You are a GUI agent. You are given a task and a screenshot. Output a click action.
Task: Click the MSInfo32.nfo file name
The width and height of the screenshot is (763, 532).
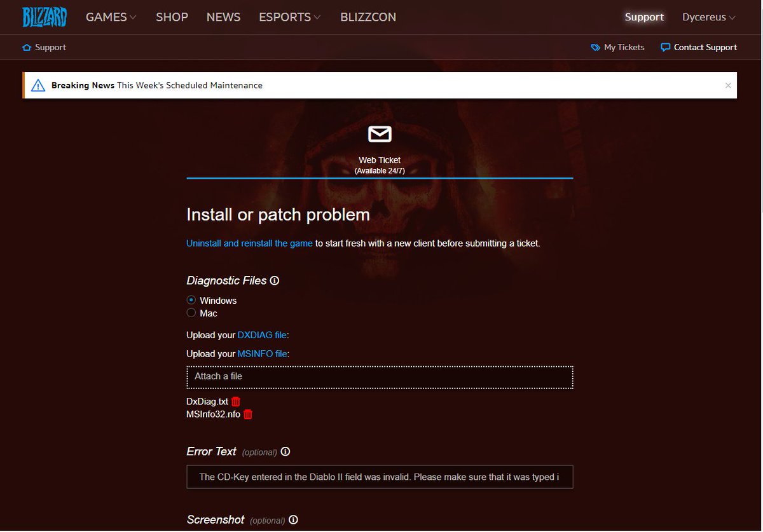(214, 414)
